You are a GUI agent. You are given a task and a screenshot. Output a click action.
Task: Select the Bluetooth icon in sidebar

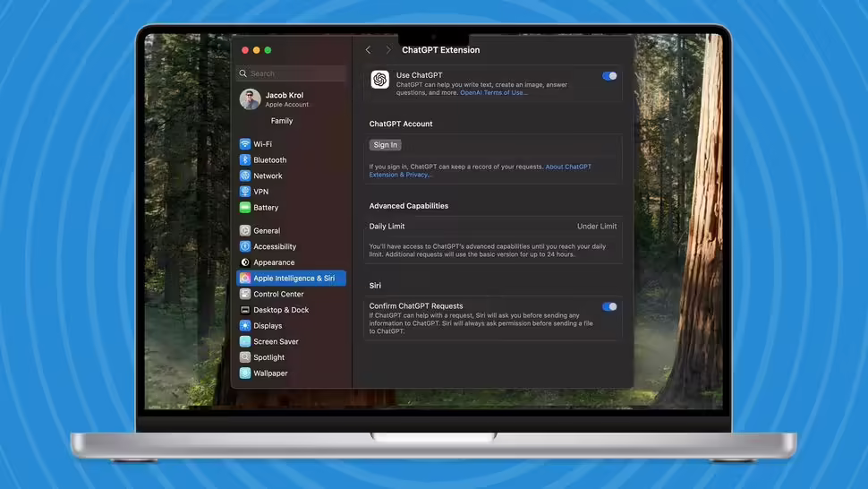tap(244, 160)
